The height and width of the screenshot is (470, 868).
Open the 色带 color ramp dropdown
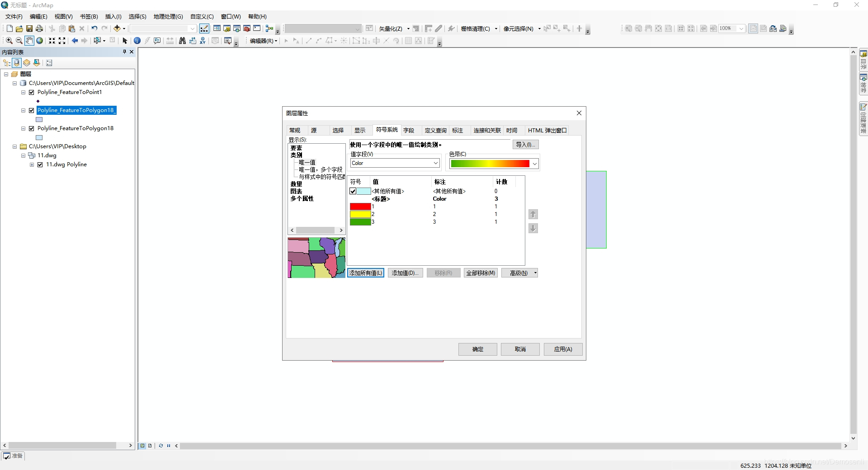[535, 164]
